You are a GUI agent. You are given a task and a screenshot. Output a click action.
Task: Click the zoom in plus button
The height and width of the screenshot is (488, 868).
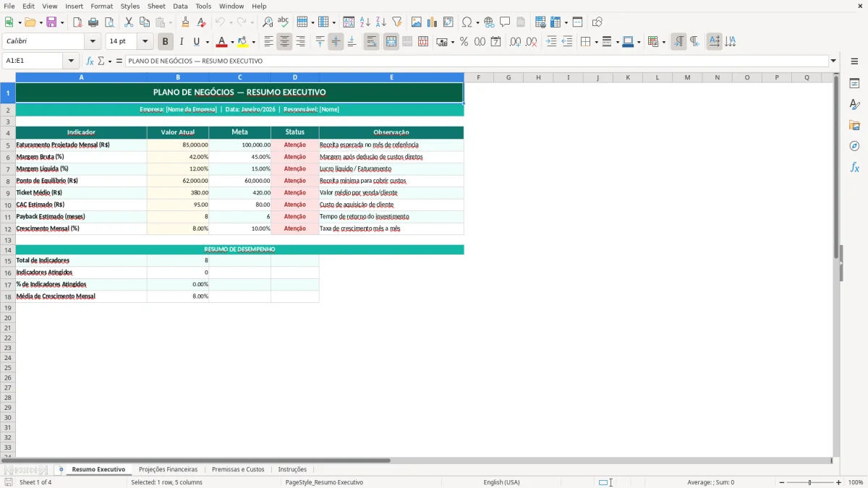(839, 482)
